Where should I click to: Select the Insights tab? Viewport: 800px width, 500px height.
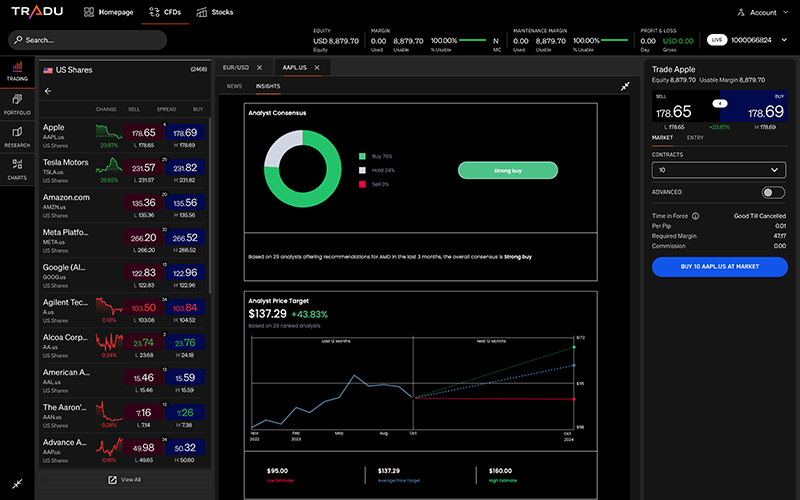(x=268, y=86)
